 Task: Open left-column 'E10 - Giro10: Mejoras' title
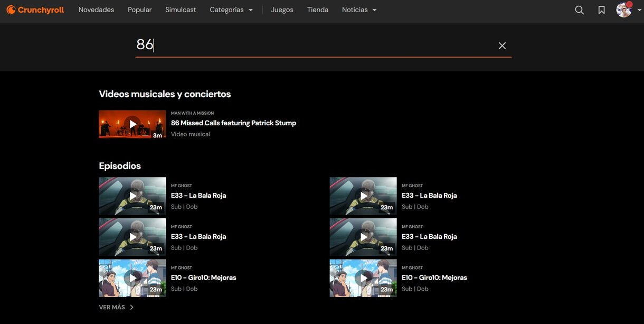coord(203,277)
